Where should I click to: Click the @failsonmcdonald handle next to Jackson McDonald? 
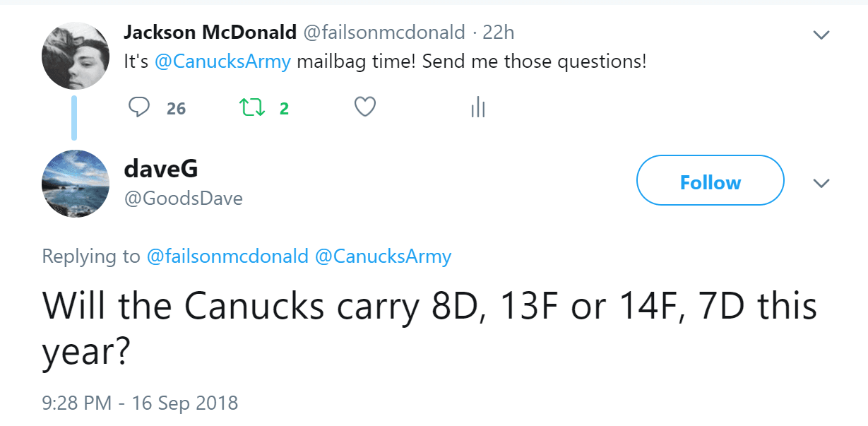click(x=384, y=32)
